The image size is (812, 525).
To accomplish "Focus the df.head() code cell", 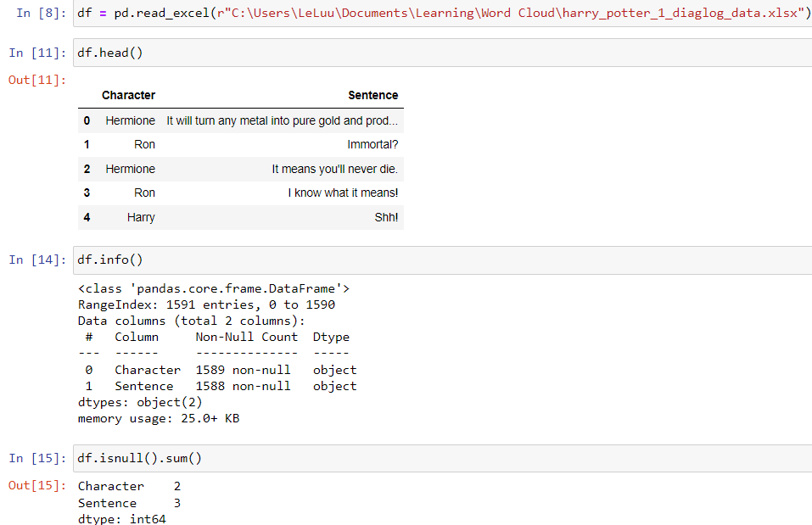I will pyautogui.click(x=441, y=53).
